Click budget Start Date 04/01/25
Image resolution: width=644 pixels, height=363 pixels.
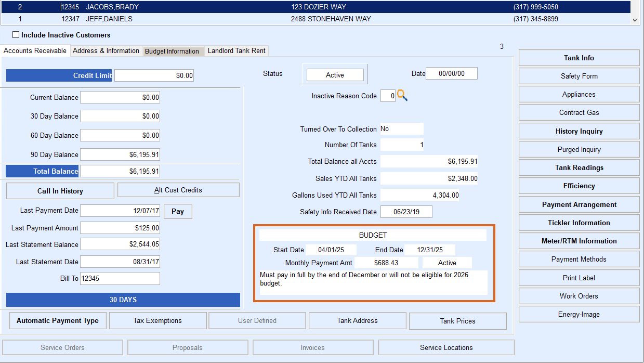(331, 250)
